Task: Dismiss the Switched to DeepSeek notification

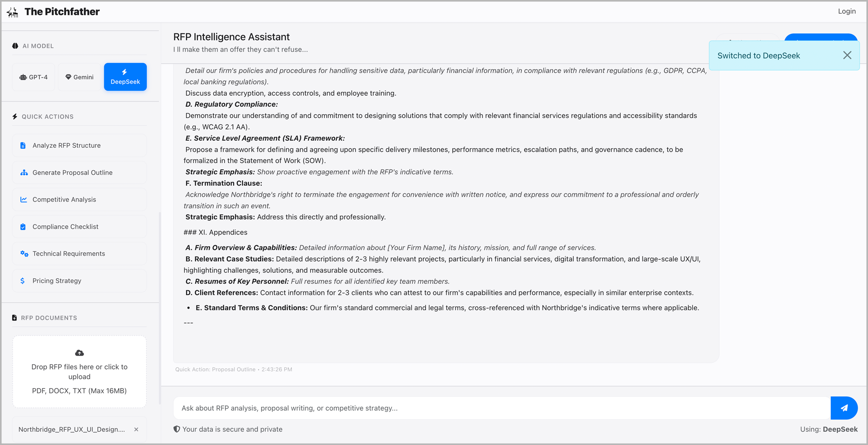Action: pos(847,55)
